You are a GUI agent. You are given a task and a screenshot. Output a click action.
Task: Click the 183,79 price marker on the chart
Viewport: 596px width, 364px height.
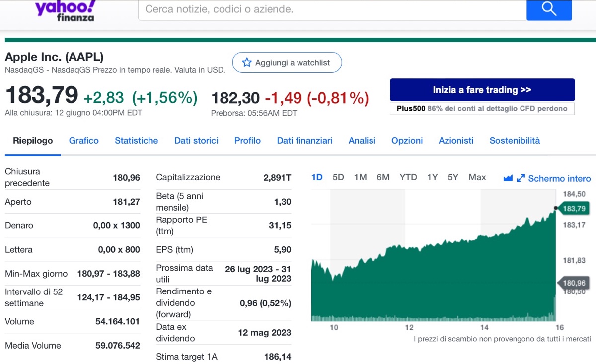(x=574, y=209)
